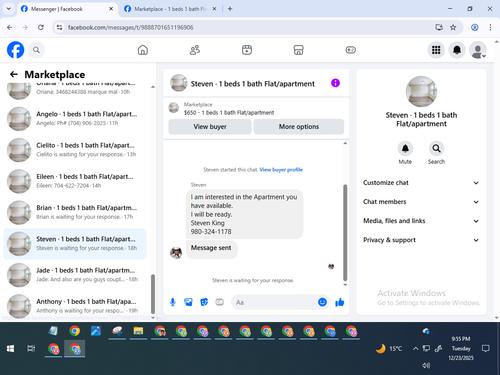Open the Video (Watch) icon
Viewport: 500px width, 375px height.
click(x=247, y=50)
